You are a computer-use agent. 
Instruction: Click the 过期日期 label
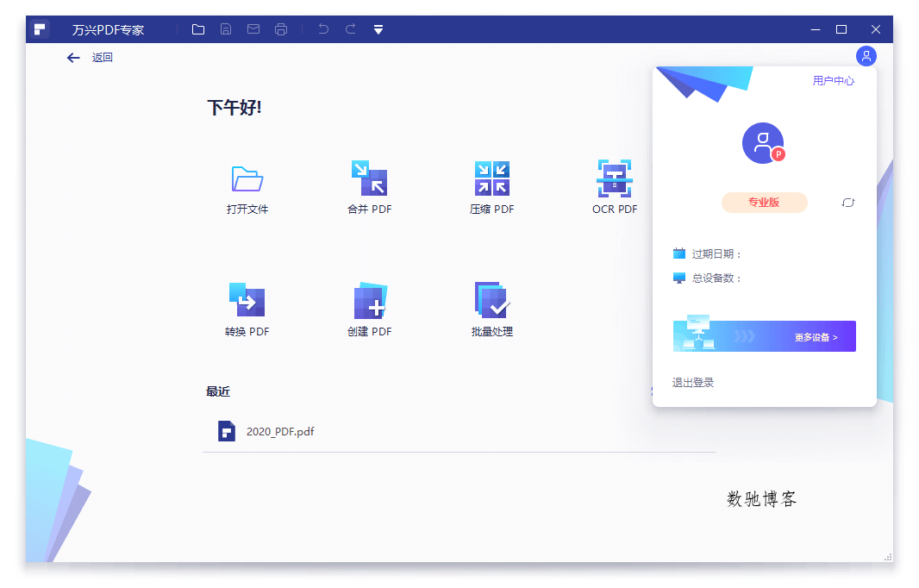716,253
